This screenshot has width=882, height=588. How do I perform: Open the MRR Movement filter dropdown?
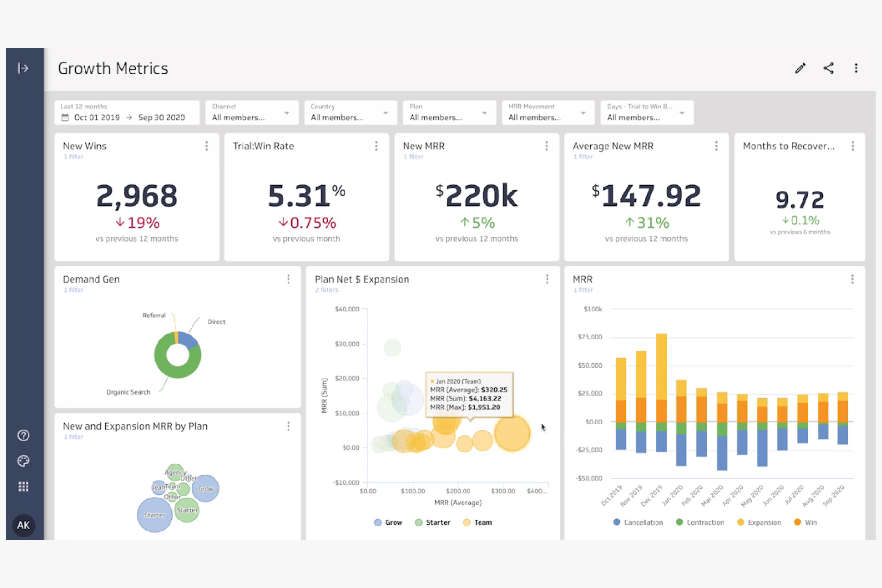pos(548,113)
